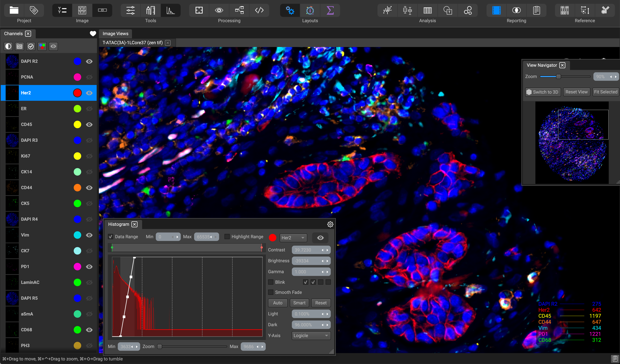620x364 pixels.
Task: Select the sigma layout icon
Action: tap(330, 10)
